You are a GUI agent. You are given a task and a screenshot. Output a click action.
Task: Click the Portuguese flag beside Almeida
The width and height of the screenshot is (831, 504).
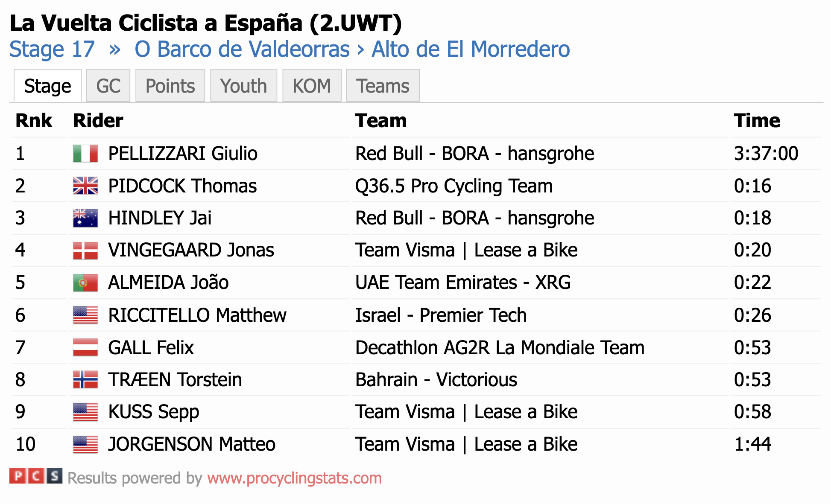click(x=85, y=283)
